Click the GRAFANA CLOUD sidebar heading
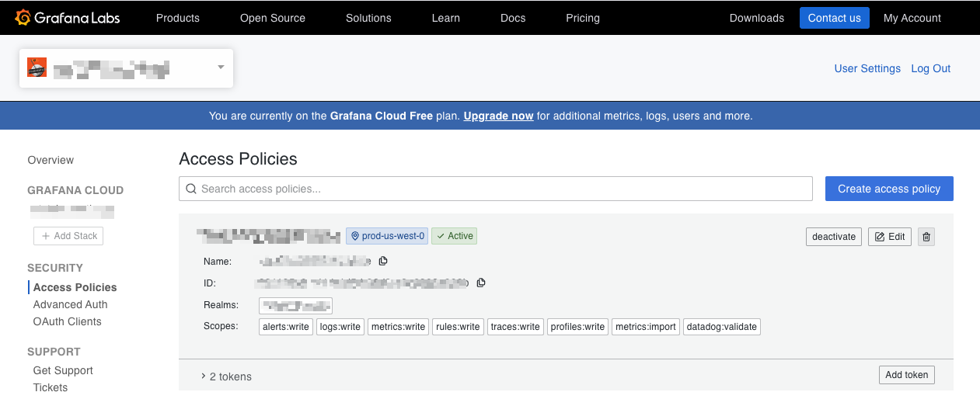Screen dimensions: 980x399 pos(75,190)
